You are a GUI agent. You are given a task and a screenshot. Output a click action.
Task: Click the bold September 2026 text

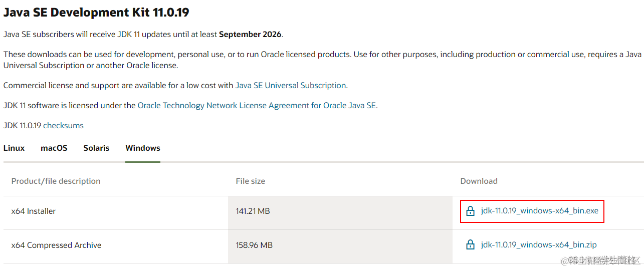point(251,34)
